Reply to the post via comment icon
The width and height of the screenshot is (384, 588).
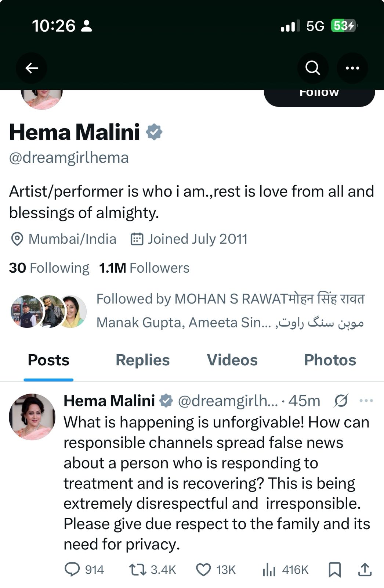click(72, 570)
